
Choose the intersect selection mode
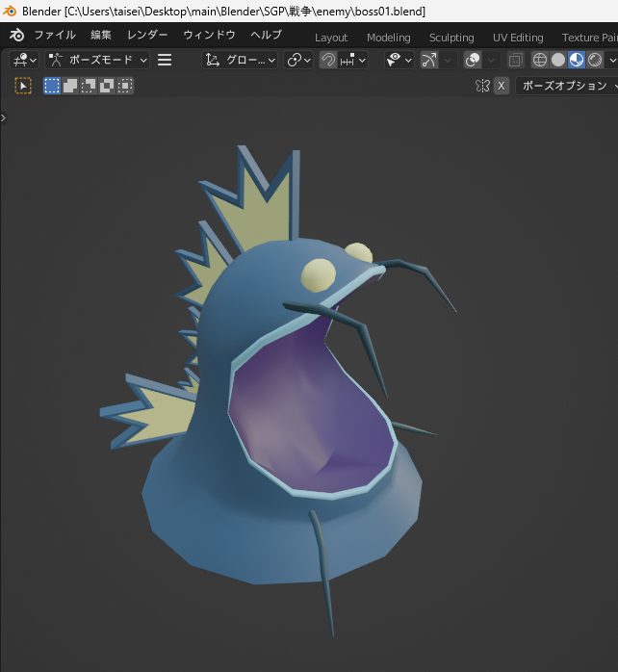pyautogui.click(x=125, y=86)
